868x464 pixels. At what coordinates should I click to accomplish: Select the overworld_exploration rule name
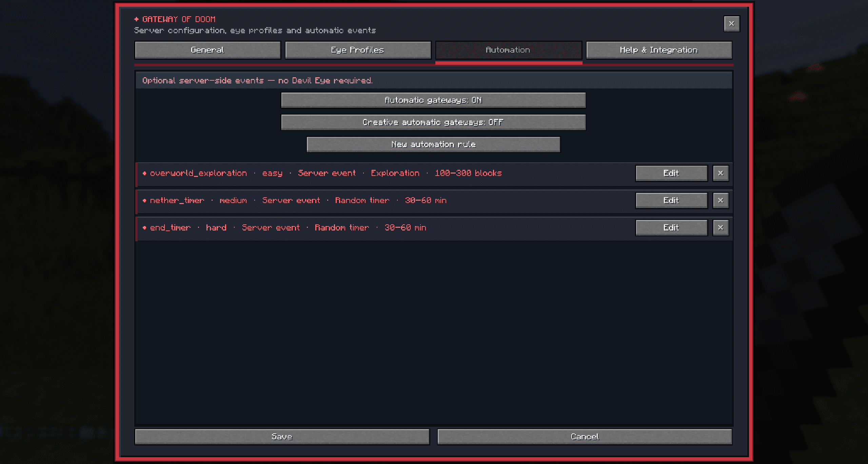click(x=198, y=173)
